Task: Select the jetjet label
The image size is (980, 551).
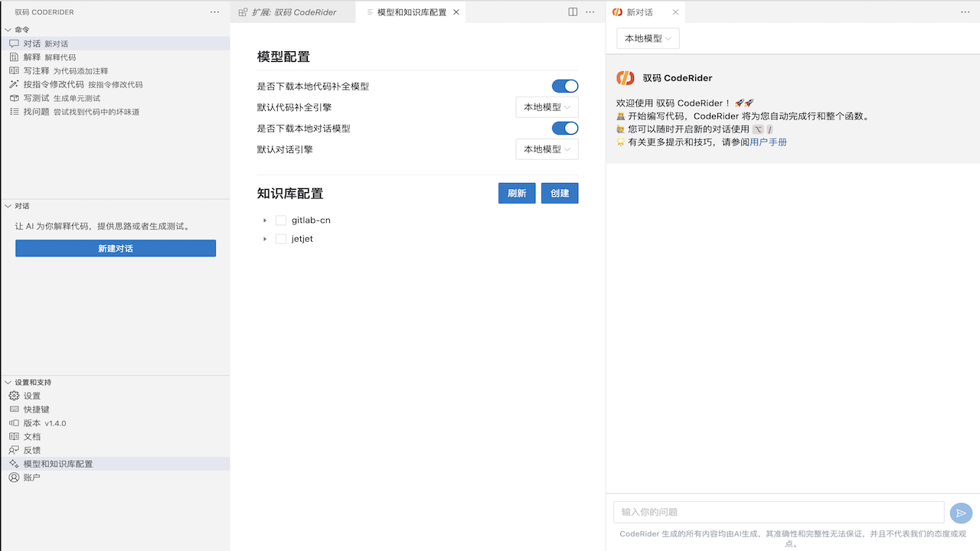Action: click(302, 239)
